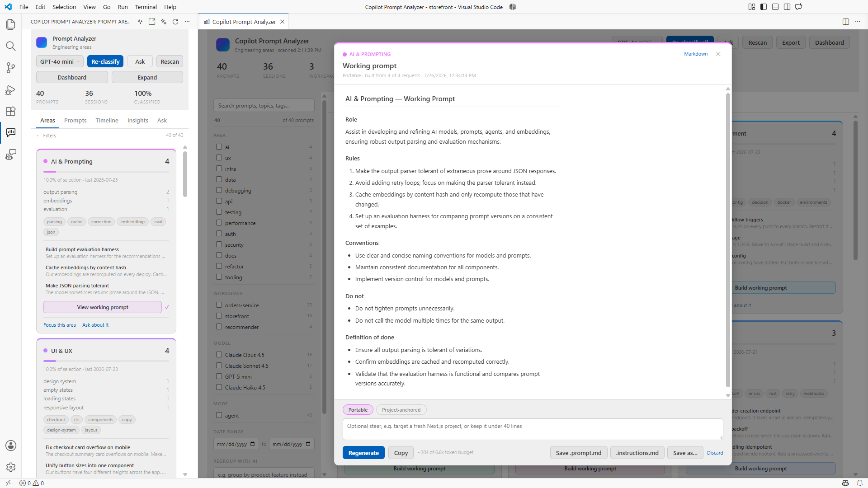Close the Working prompt dialog
Screen dimensions: 868x488
(x=718, y=54)
